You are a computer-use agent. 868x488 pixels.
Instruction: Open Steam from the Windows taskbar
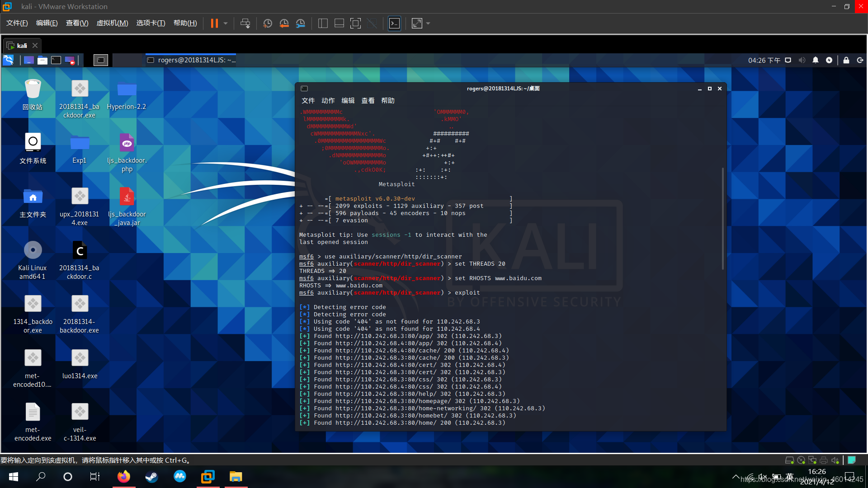(x=151, y=477)
